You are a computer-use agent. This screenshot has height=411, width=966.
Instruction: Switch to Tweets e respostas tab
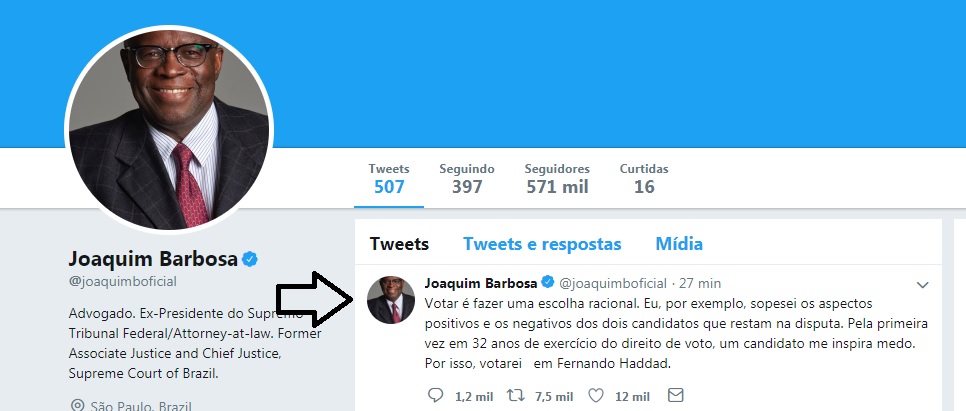(x=542, y=244)
